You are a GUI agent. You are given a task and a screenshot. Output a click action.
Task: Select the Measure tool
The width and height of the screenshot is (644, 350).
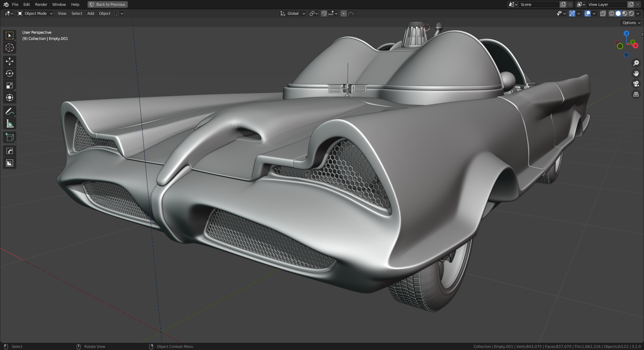tap(10, 123)
